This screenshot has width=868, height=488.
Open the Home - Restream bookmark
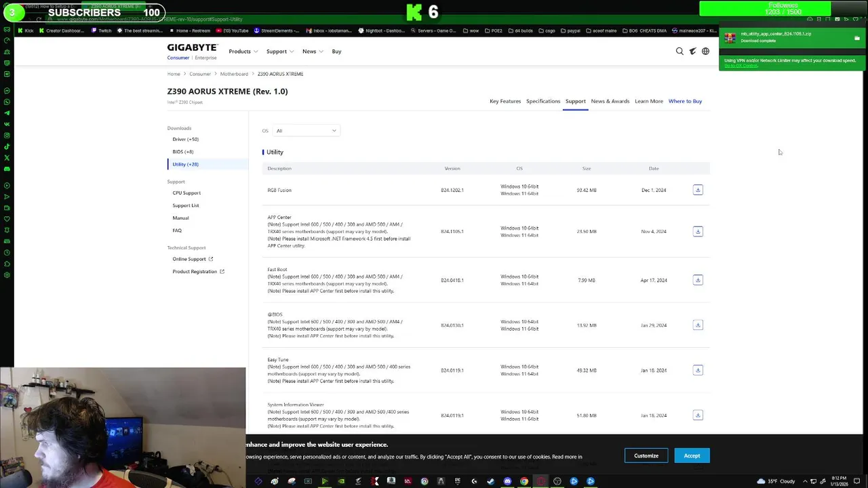coord(191,30)
